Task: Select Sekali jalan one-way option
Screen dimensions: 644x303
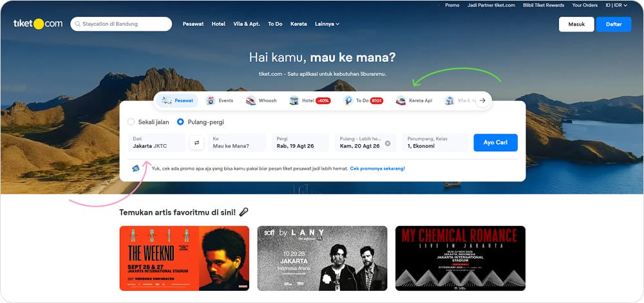Action: pos(148,122)
